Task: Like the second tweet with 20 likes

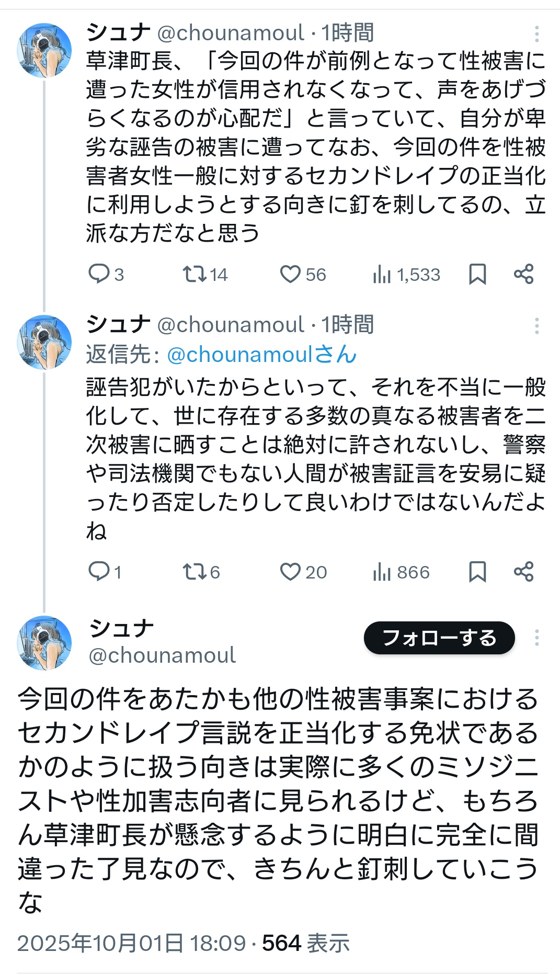Action: tap(290, 571)
